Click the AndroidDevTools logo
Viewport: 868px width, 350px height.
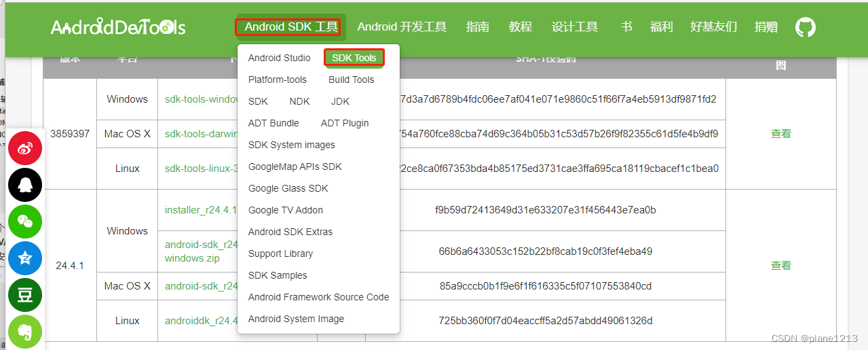click(118, 27)
